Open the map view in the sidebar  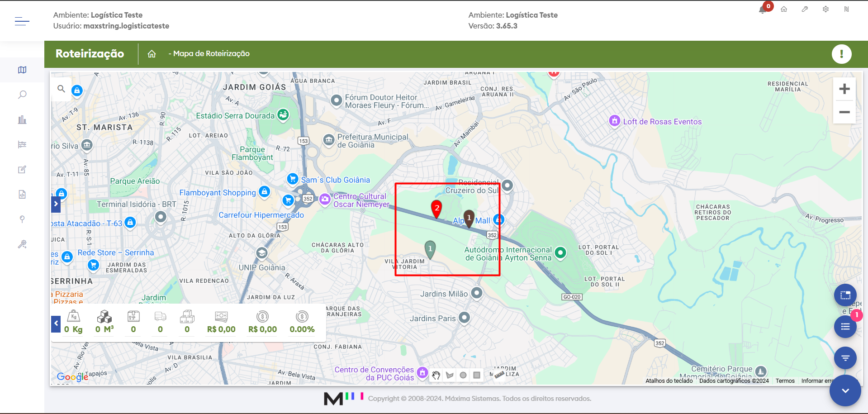[x=22, y=70]
